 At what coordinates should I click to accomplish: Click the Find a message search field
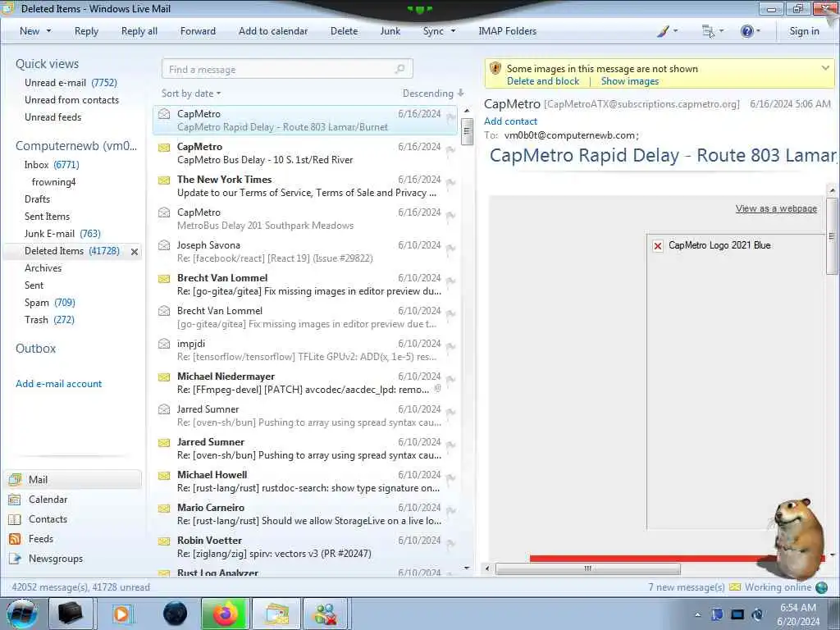pyautogui.click(x=287, y=69)
